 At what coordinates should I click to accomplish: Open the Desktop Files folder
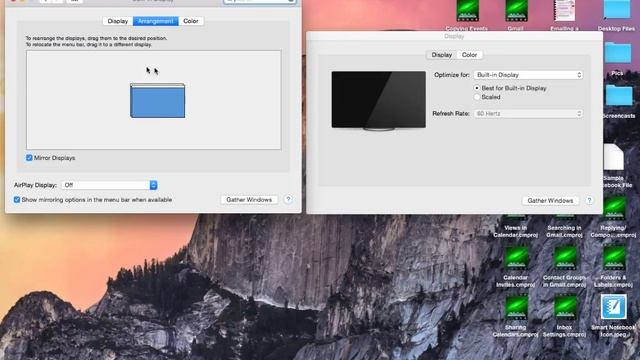616,10
